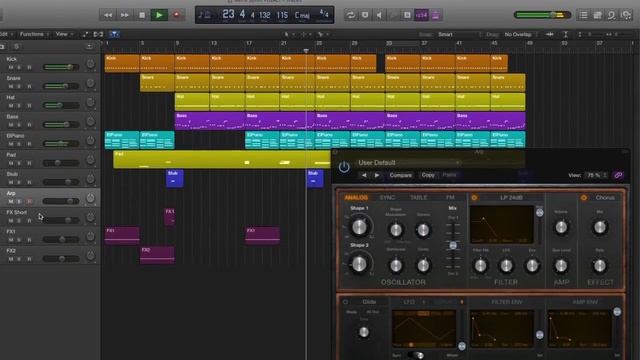Click the global tracks S button in header
This screenshot has height=360, width=640.
(x=16, y=47)
